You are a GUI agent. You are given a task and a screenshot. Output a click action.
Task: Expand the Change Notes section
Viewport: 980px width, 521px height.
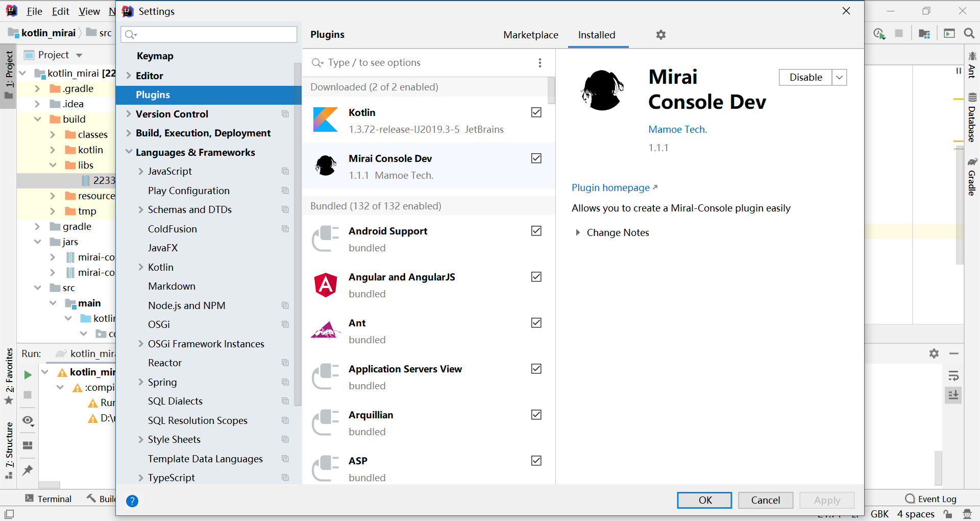(x=578, y=233)
